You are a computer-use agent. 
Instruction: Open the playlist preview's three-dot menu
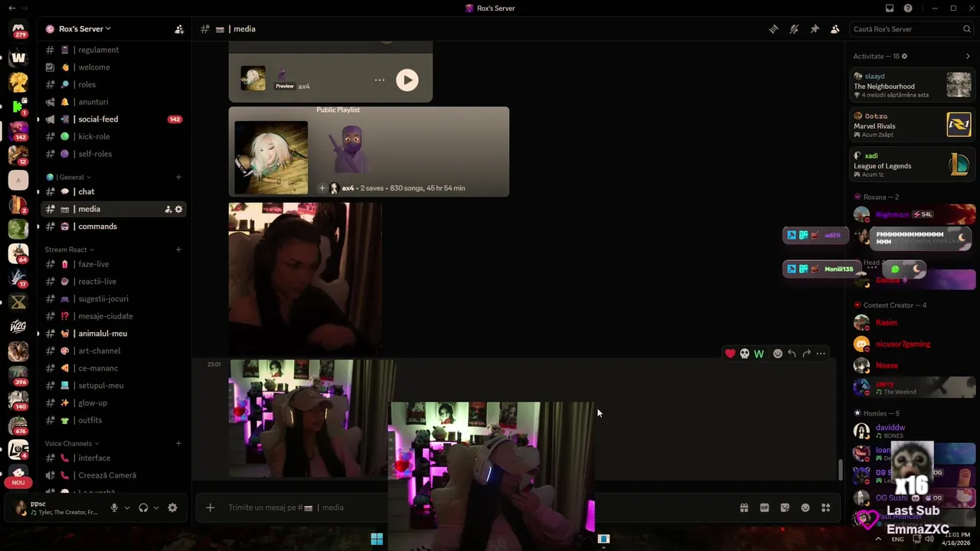coord(380,80)
